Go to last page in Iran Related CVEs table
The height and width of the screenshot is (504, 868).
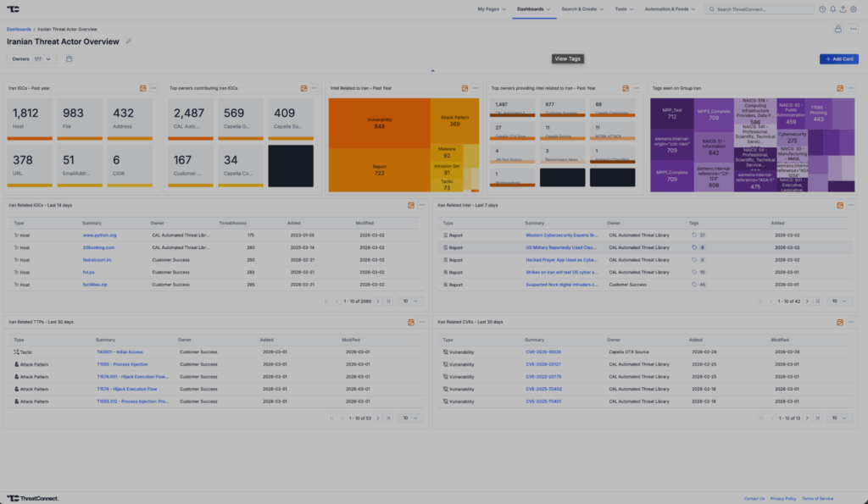(817, 418)
